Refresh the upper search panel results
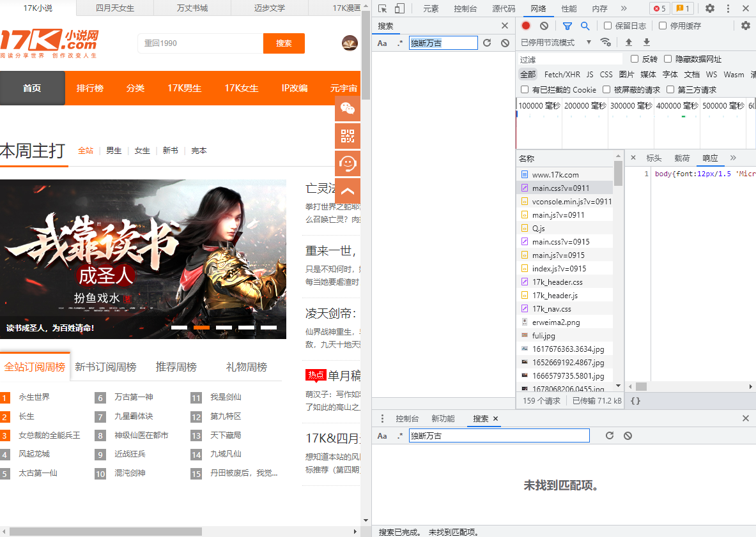Image resolution: width=756 pixels, height=537 pixels. (487, 43)
